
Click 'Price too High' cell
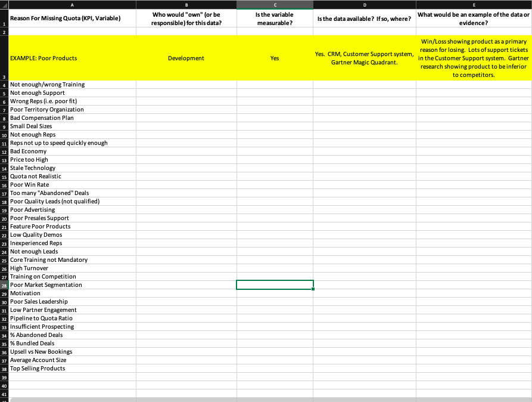pyautogui.click(x=72, y=160)
